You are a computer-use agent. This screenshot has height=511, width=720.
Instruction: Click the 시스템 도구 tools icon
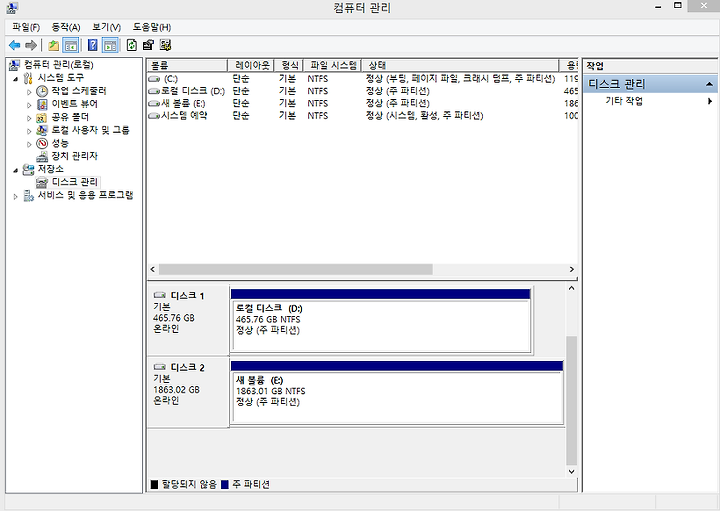click(x=28, y=78)
